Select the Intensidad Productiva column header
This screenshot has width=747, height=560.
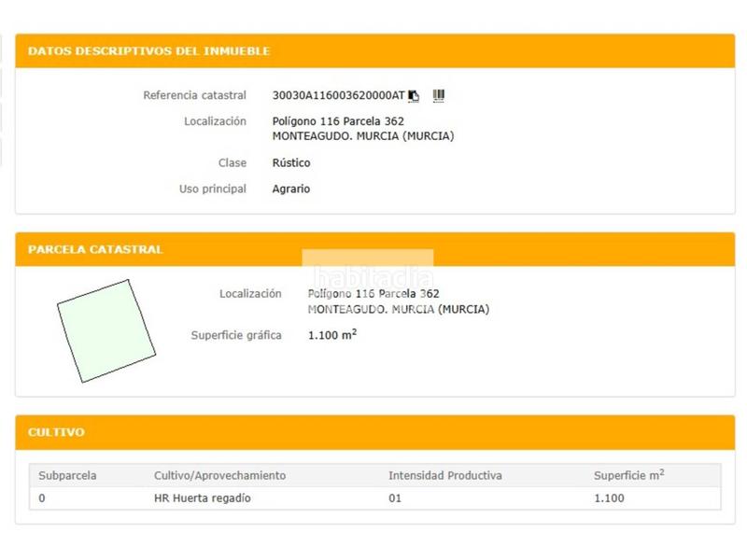(444, 476)
